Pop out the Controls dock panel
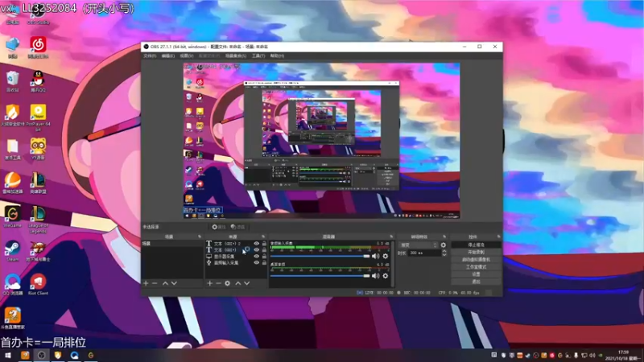Screen dimensions: 644x362 498,237
